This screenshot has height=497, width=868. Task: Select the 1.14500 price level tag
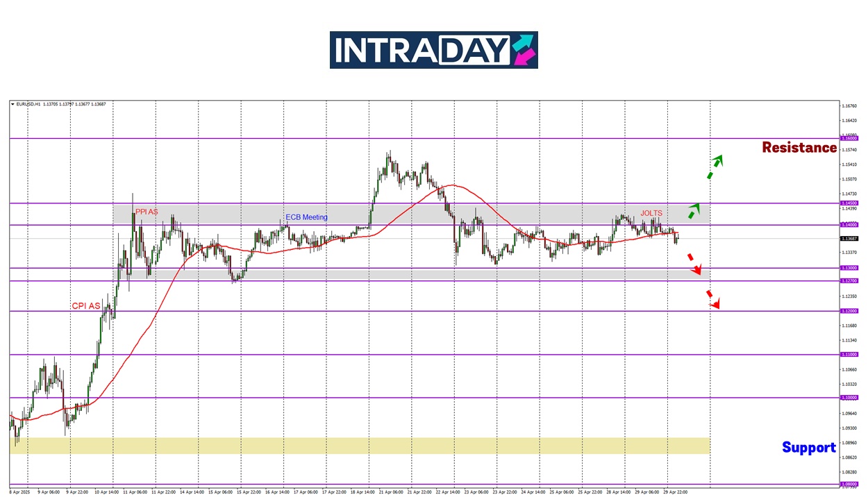click(x=849, y=203)
